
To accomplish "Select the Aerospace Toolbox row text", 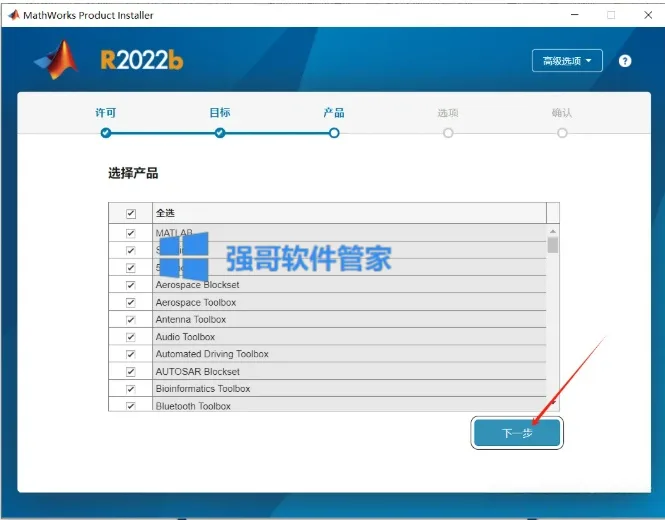I will (x=196, y=302).
